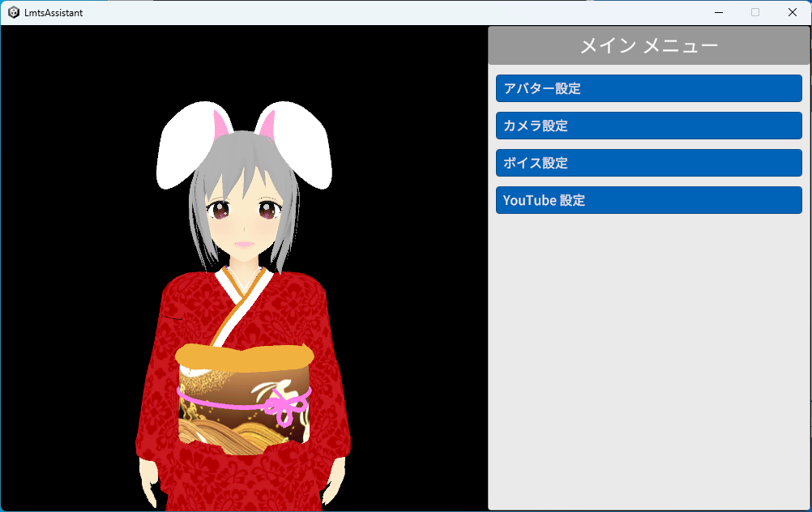
Task: Maximize the LmtsAssistant window
Action: [755, 12]
